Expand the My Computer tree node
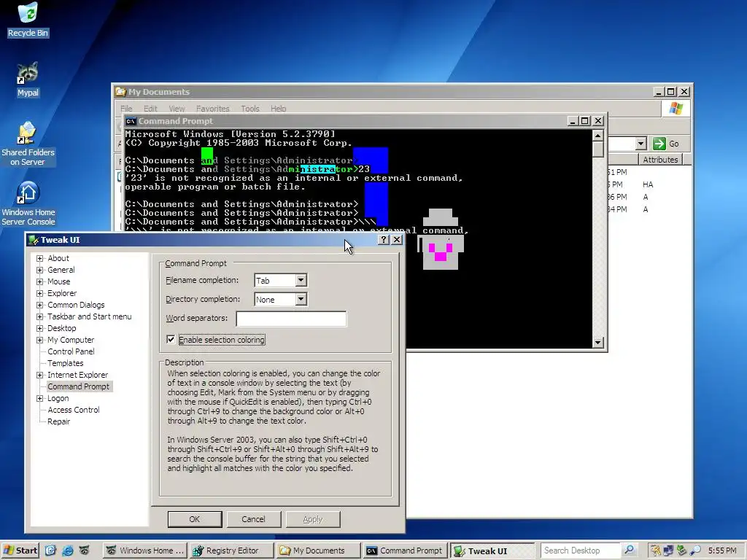The image size is (747, 560). [x=40, y=340]
